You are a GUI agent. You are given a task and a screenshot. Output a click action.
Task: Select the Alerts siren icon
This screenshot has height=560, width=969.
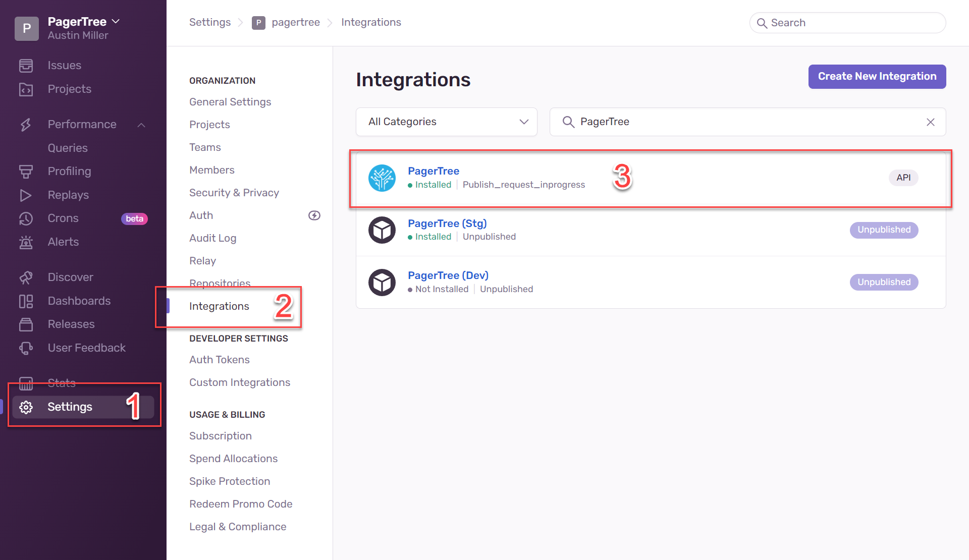coord(26,242)
